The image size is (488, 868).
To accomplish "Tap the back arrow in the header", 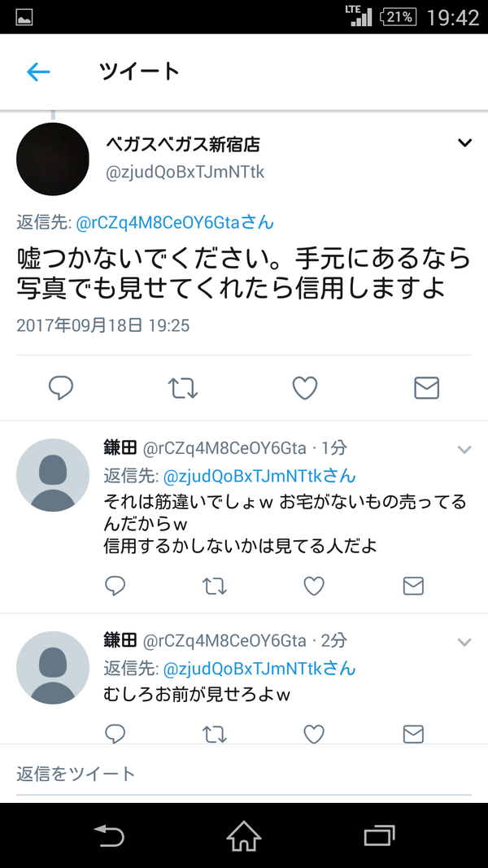I will (x=39, y=72).
